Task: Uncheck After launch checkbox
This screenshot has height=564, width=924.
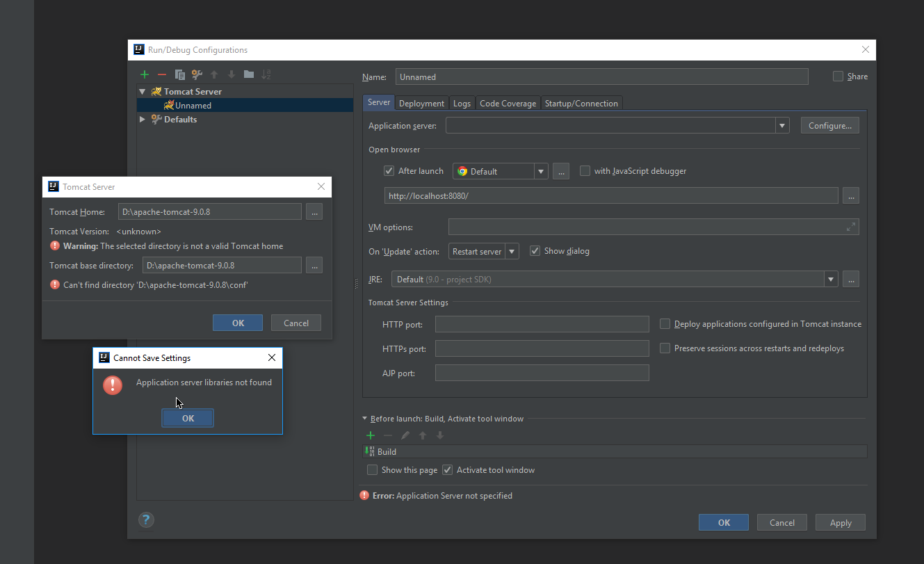Action: pyautogui.click(x=389, y=171)
